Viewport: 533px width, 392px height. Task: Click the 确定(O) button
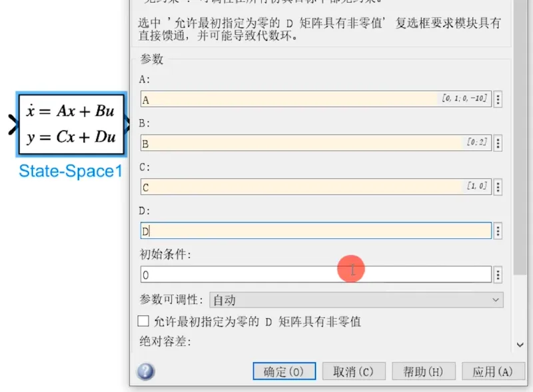coord(284,371)
